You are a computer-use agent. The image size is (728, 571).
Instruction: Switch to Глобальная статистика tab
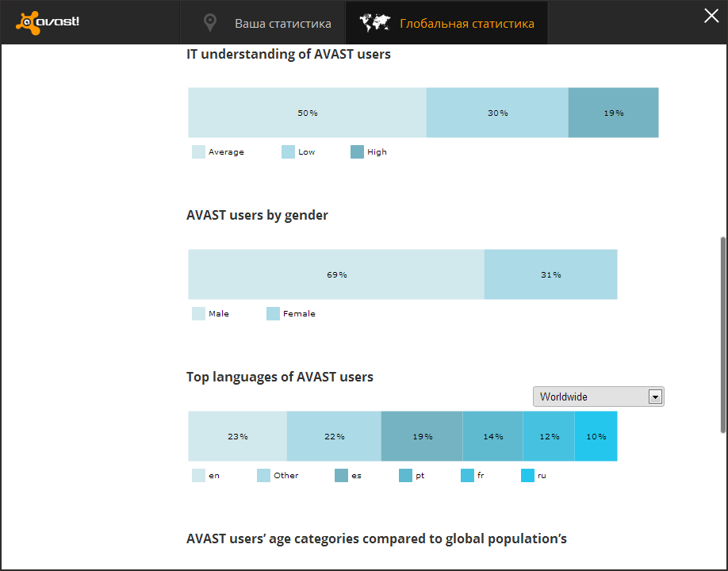coord(466,24)
